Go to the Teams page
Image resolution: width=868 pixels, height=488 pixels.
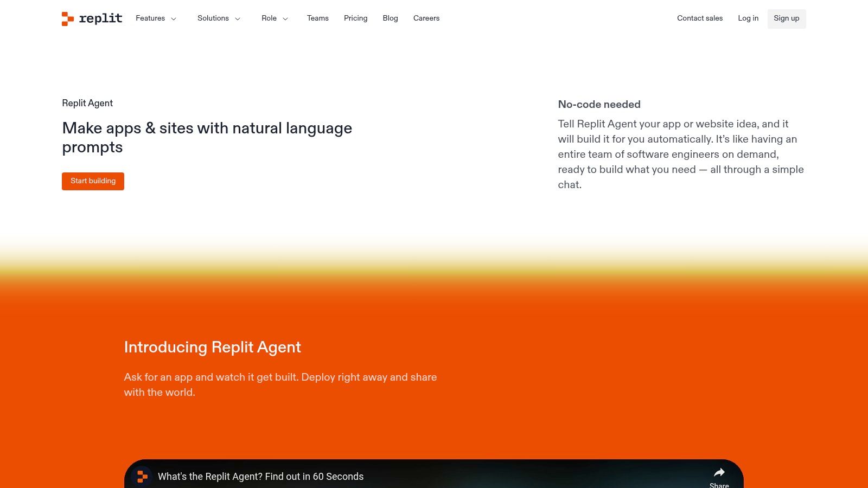318,18
